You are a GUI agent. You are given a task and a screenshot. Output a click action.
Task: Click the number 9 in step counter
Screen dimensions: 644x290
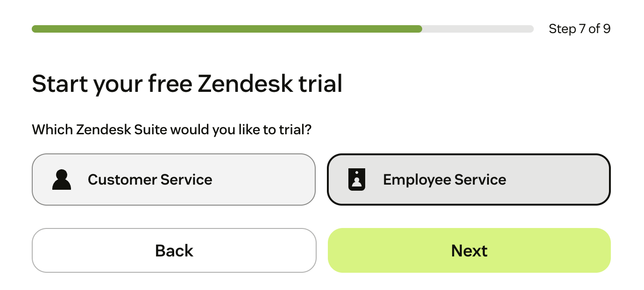[x=606, y=29]
